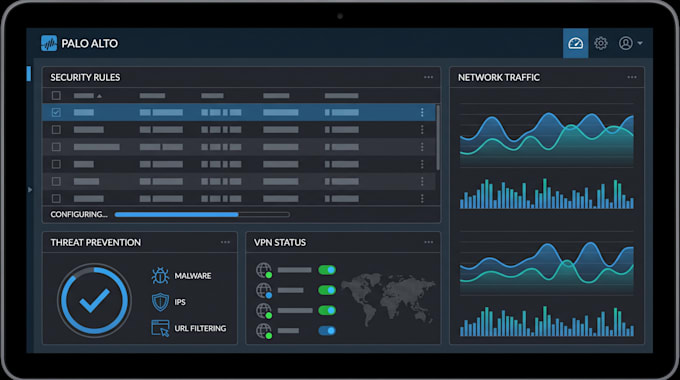This screenshot has height=380, width=680.
Task: Check the fifth security rule checkbox
Action: pyautogui.click(x=56, y=181)
